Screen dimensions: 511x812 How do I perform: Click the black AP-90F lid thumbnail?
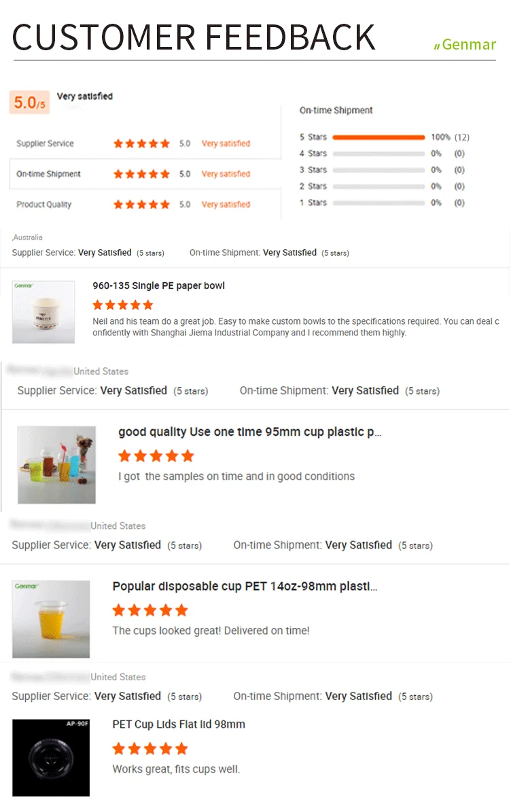tap(51, 758)
